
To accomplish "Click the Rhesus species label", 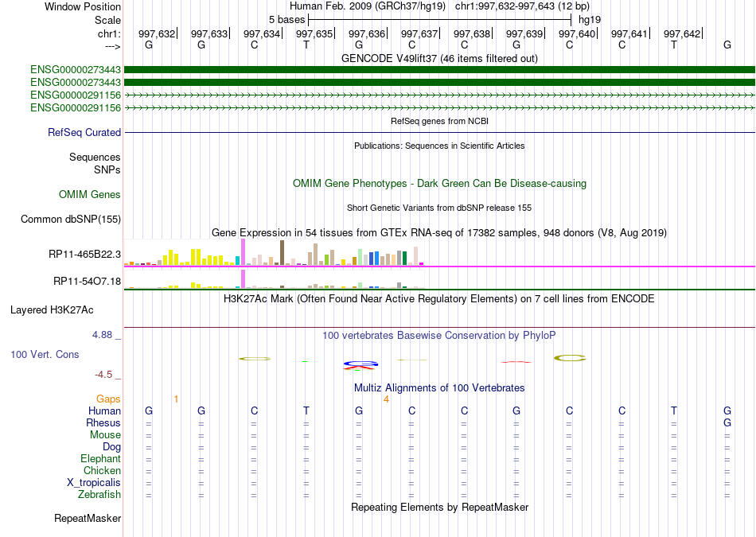I will [103, 422].
